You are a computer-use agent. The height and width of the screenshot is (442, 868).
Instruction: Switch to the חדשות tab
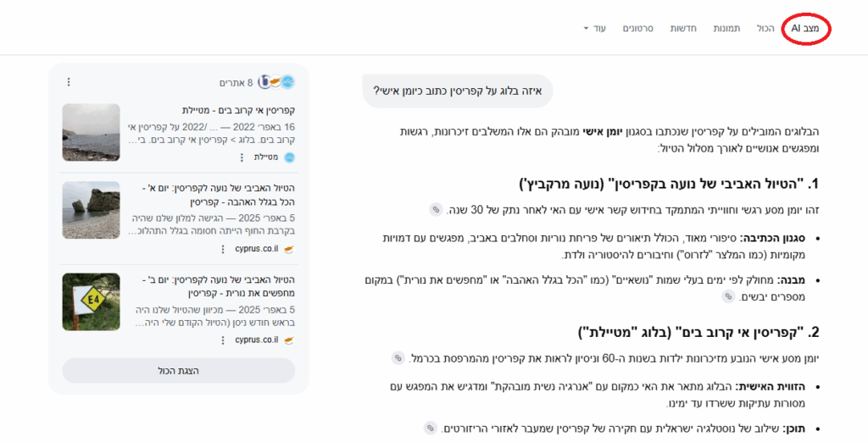pos(683,28)
